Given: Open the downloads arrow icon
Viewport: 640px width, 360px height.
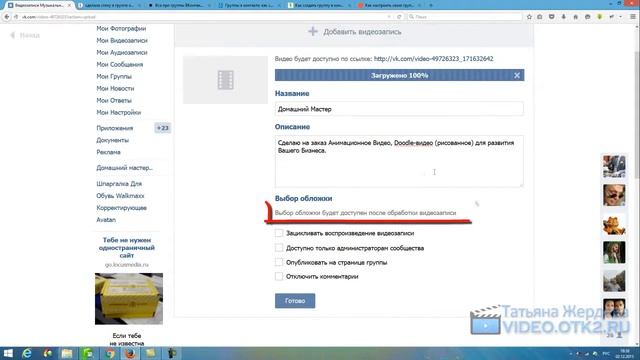Looking at the screenshot, I should (x=563, y=17).
